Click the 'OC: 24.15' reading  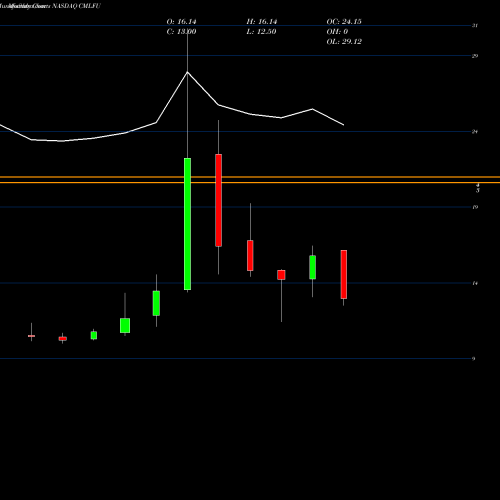click(344, 22)
